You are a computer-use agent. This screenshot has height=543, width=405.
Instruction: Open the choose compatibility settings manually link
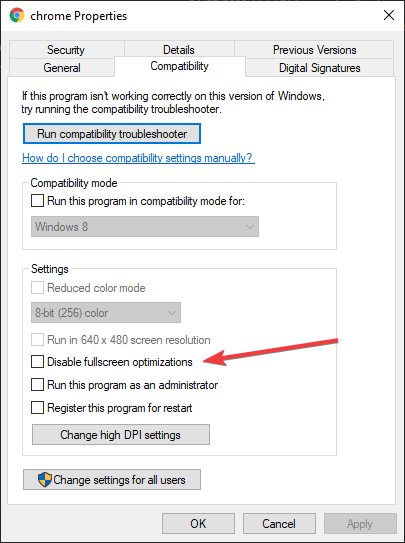coord(138,158)
